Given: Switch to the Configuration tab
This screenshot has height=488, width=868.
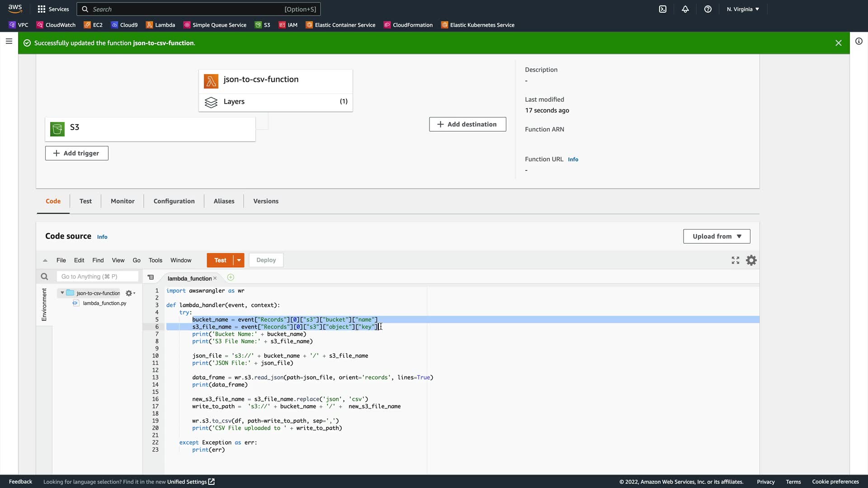Looking at the screenshot, I should 174,201.
